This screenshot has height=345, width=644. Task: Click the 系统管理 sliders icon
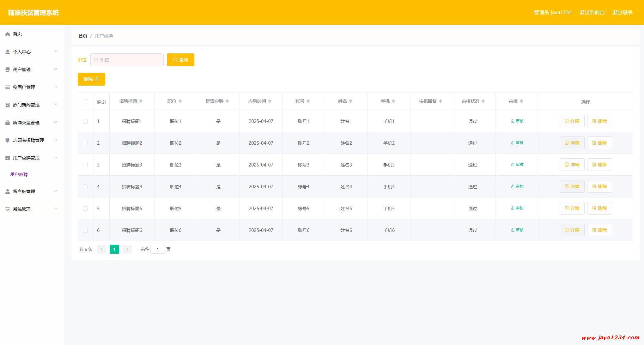(8, 209)
